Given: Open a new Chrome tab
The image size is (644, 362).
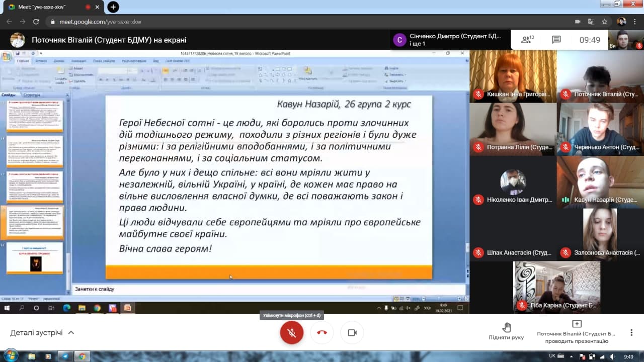Looking at the screenshot, I should tap(113, 7).
